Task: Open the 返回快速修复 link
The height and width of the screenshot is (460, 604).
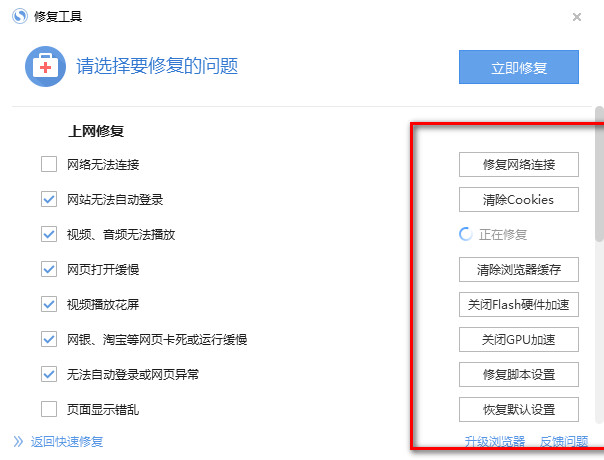Action: click(x=67, y=442)
